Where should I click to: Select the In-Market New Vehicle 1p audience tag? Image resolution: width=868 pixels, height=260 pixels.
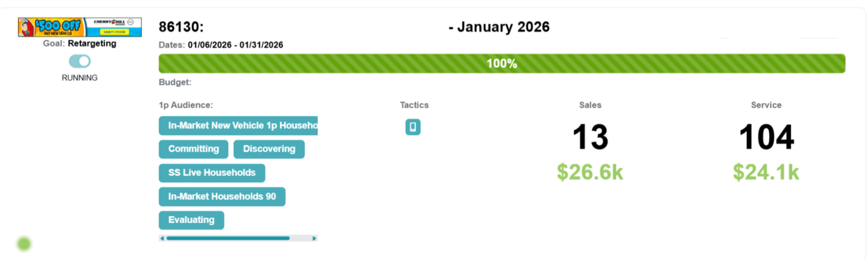point(238,126)
